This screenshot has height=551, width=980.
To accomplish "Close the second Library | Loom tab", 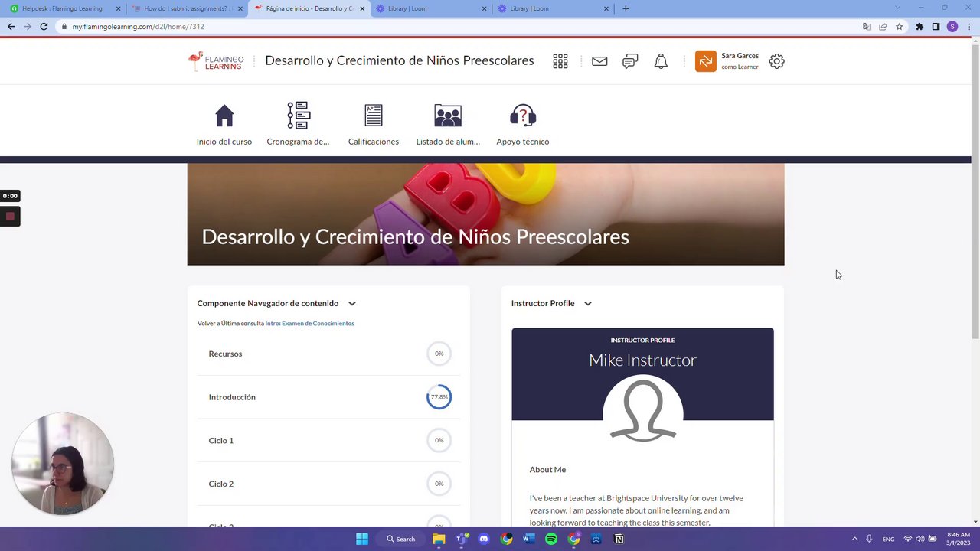I will click(606, 8).
